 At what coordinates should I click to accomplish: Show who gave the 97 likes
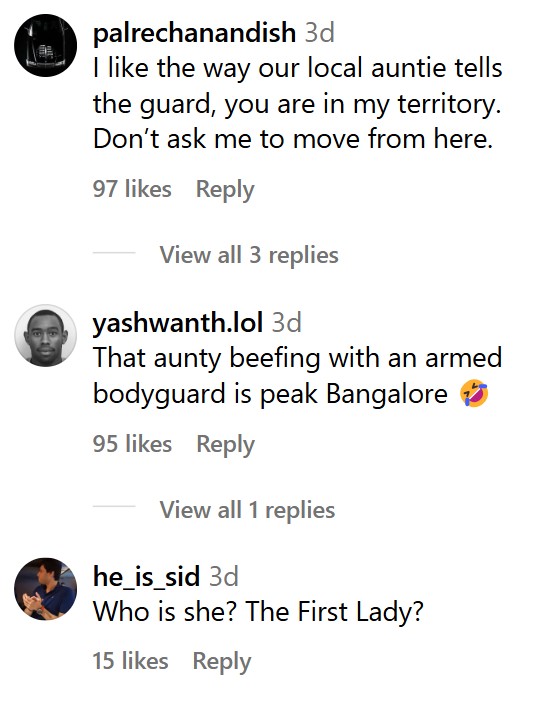tap(132, 189)
